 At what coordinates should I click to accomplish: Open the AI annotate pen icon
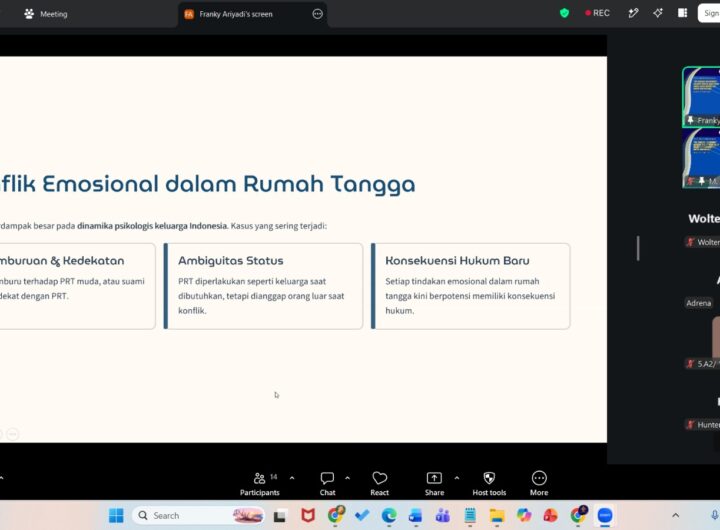tap(633, 13)
